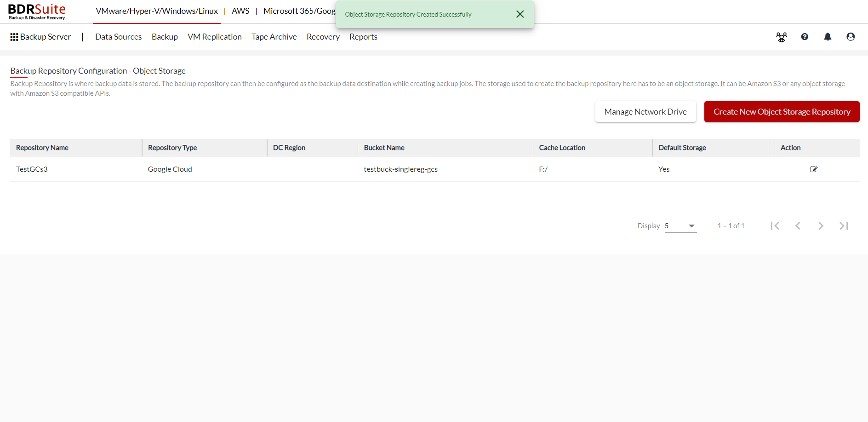Click the Repository Name column header
868x422 pixels.
(76, 148)
